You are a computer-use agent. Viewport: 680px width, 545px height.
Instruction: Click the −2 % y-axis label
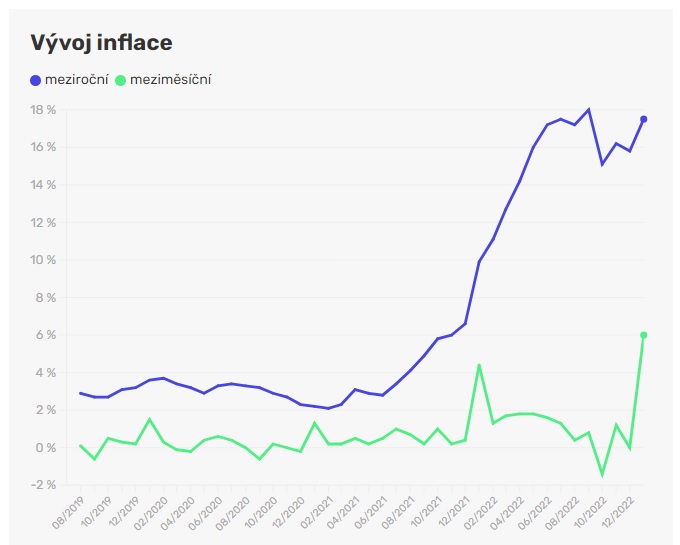(x=43, y=485)
